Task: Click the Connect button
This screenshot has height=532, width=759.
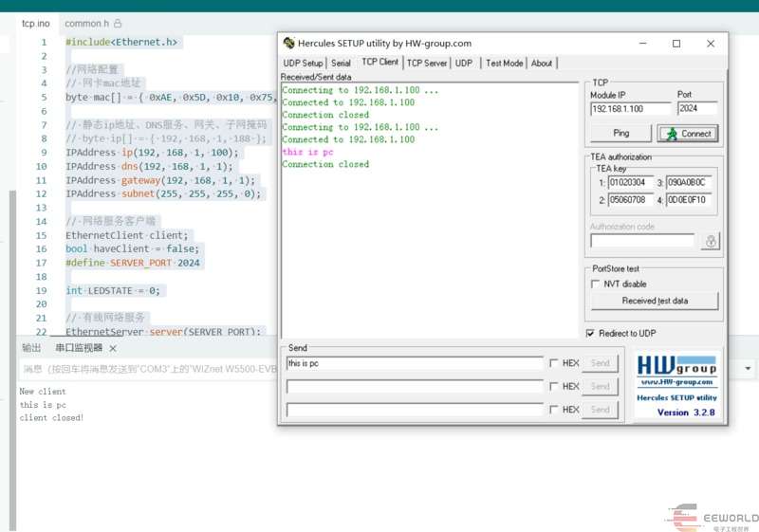Action: [x=688, y=134]
